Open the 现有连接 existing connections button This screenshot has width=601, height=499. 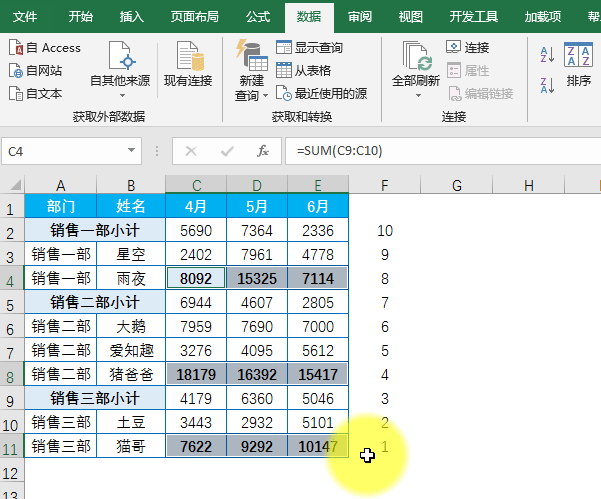(188, 66)
